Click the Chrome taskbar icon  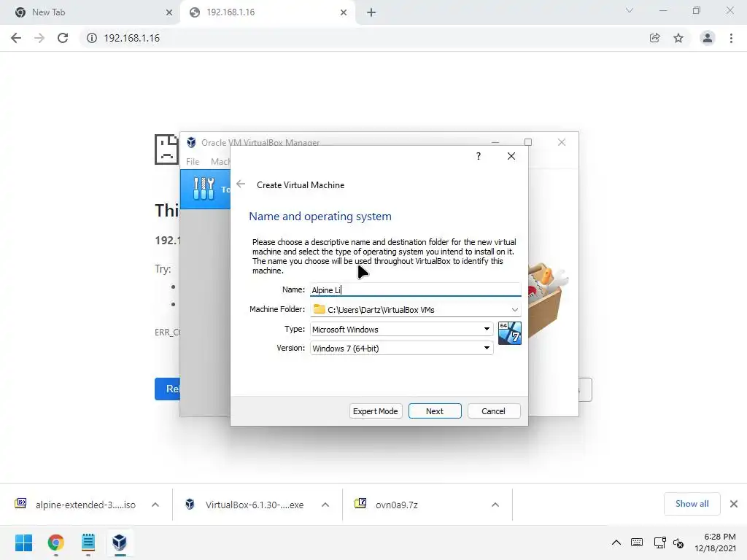[x=55, y=542]
